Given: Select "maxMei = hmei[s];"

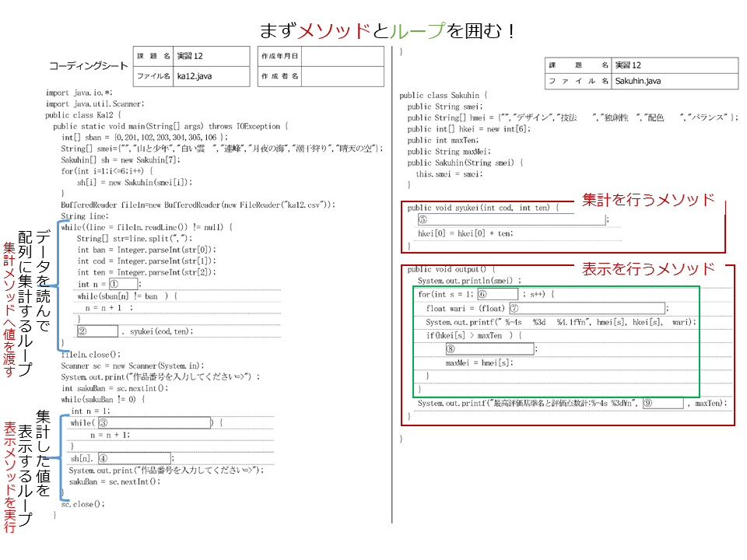Looking at the screenshot, I should pos(479,363).
